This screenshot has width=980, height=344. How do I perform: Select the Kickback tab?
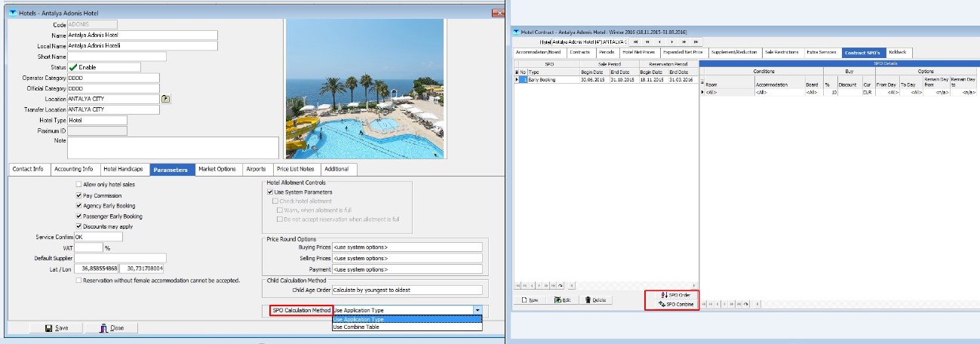(x=899, y=53)
